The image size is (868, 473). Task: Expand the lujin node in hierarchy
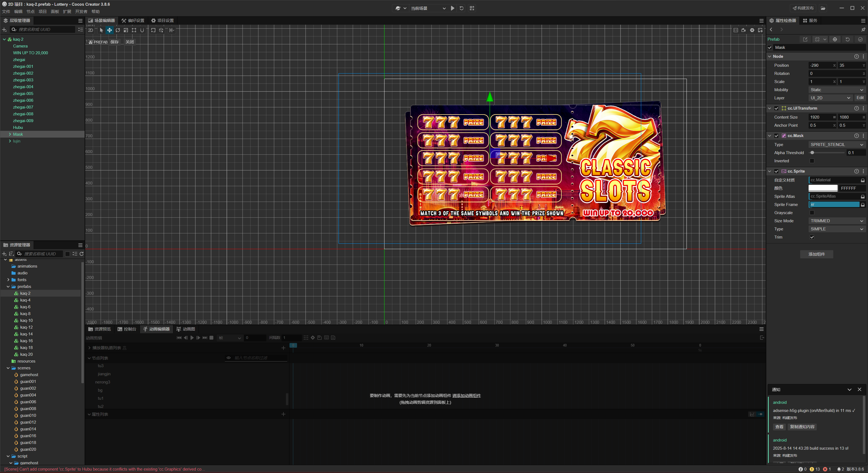pyautogui.click(x=10, y=141)
